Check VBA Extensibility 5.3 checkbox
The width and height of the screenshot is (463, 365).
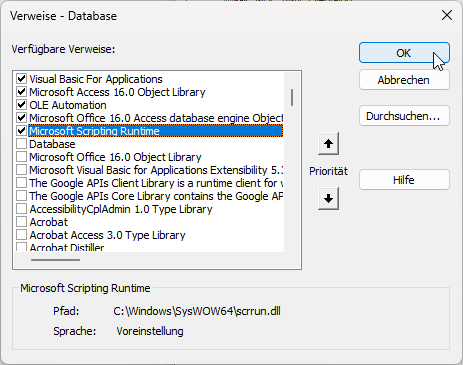22,170
